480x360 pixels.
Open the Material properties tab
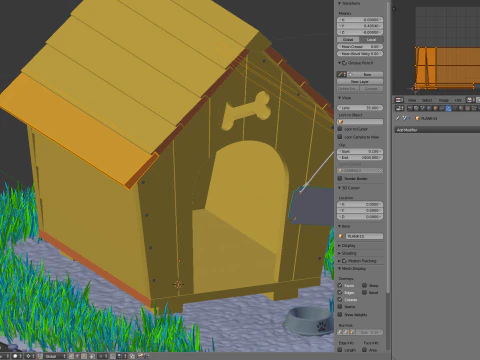pos(461,108)
